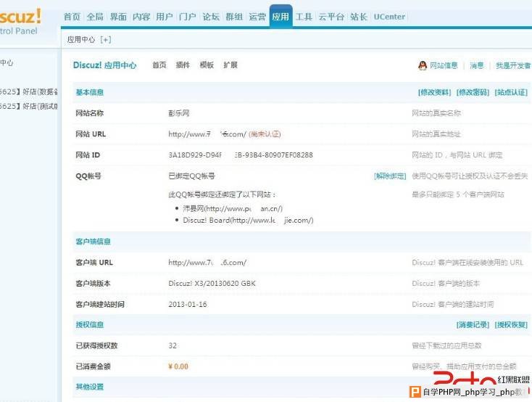Select the active 应用 tab

(280, 17)
